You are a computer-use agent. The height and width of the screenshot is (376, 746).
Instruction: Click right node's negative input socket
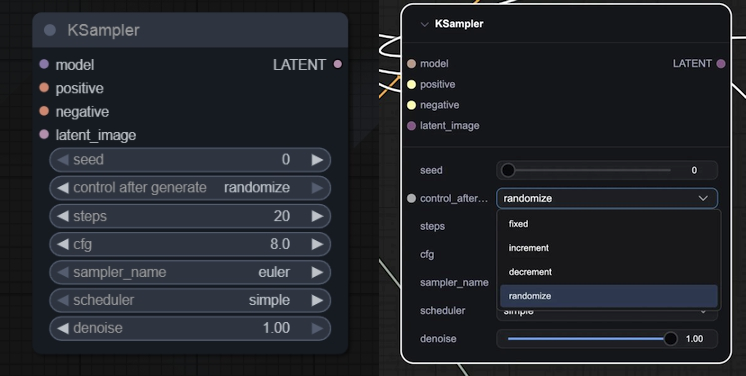pyautogui.click(x=412, y=105)
